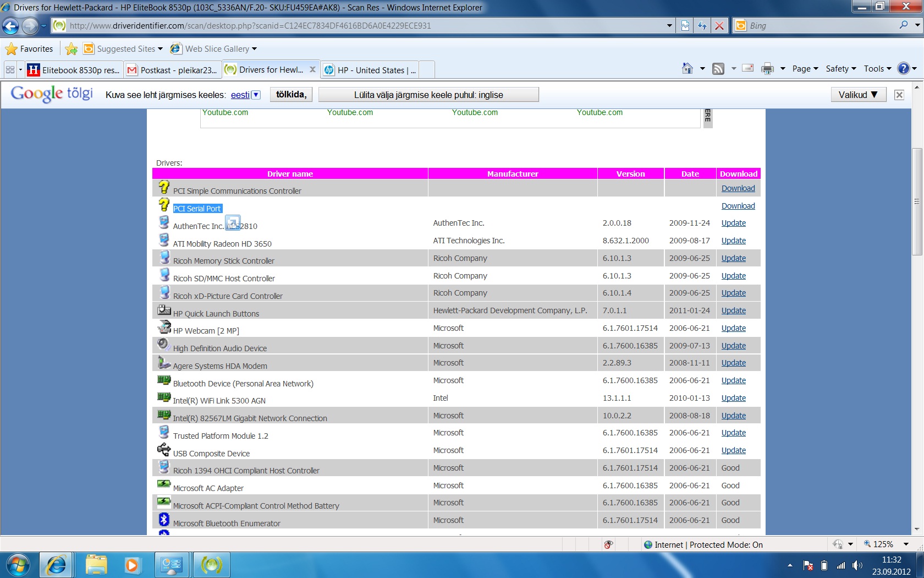Click the battery tray icon
The height and width of the screenshot is (578, 924).
tap(824, 565)
